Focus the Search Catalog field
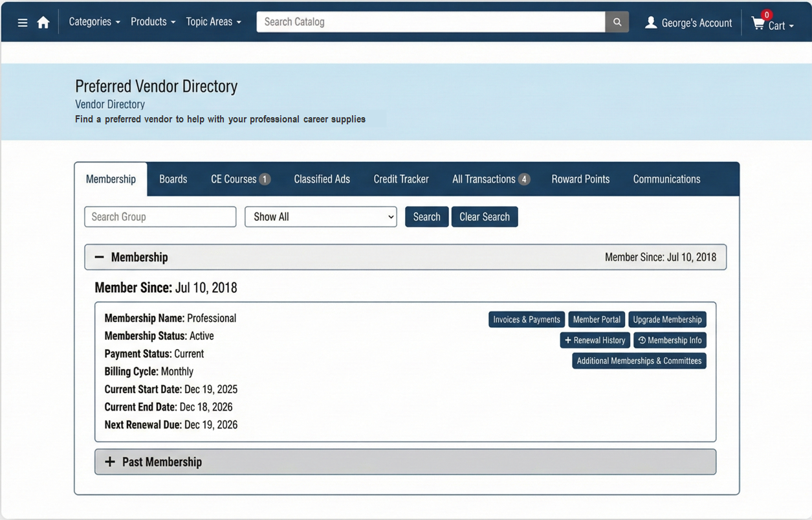This screenshot has height=520, width=812. pyautogui.click(x=430, y=22)
